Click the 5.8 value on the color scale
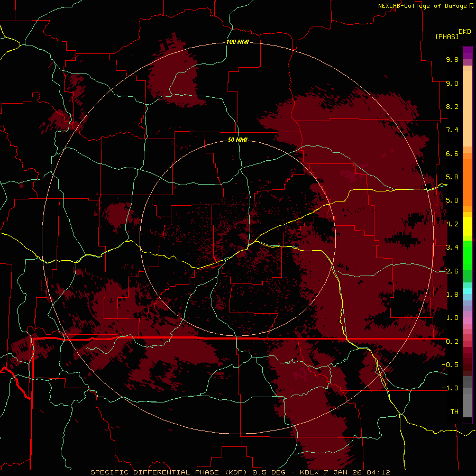The height and width of the screenshot is (476, 476). pyautogui.click(x=452, y=177)
